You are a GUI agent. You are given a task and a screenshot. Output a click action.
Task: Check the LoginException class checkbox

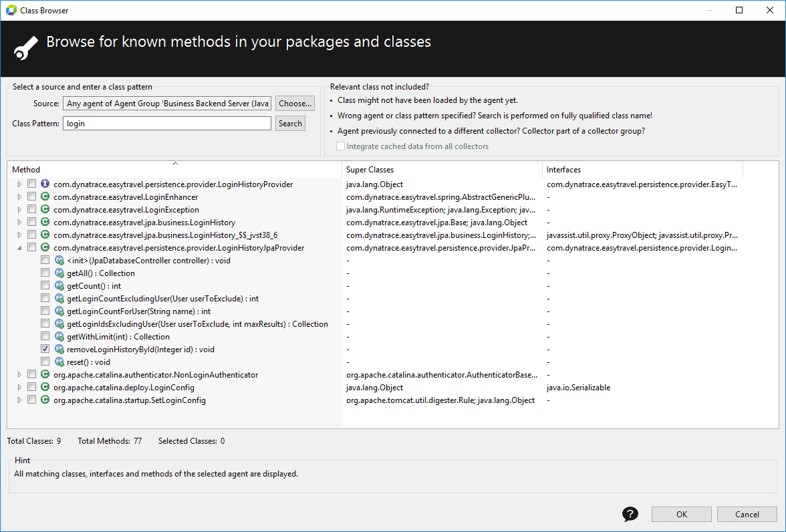(x=31, y=209)
